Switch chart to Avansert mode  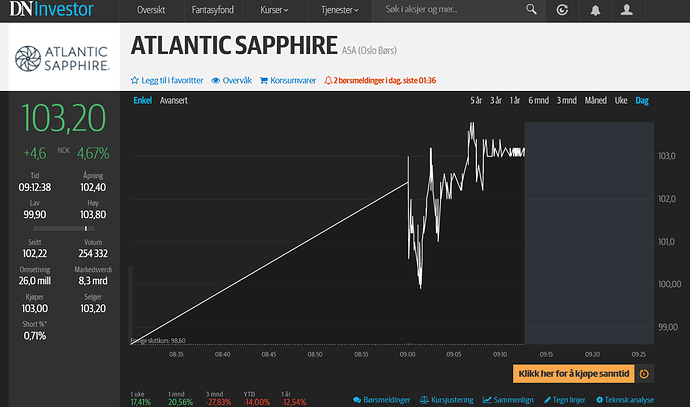point(174,101)
